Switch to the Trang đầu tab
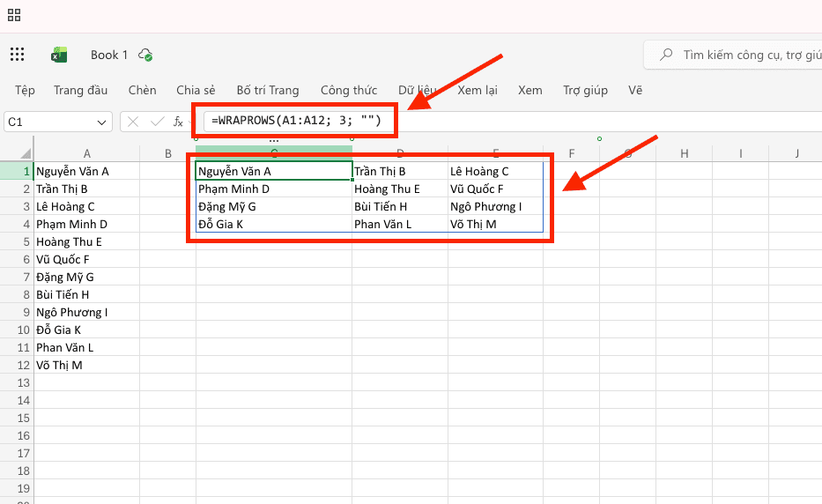Viewport: 822px width, 504px height. [81, 90]
